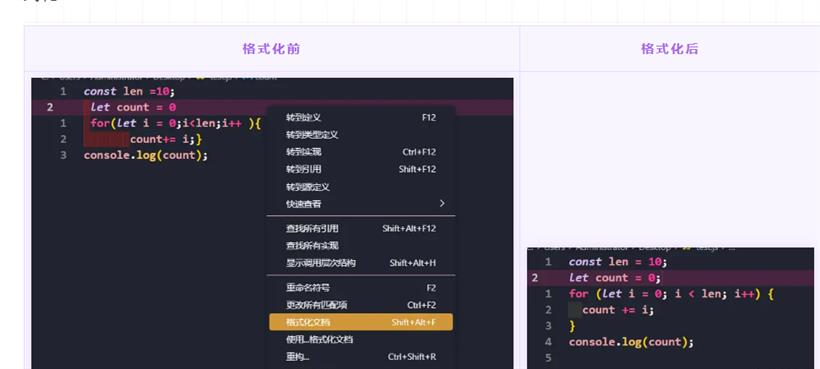
Task: Click line number 5 in right editor
Action: 548,358
